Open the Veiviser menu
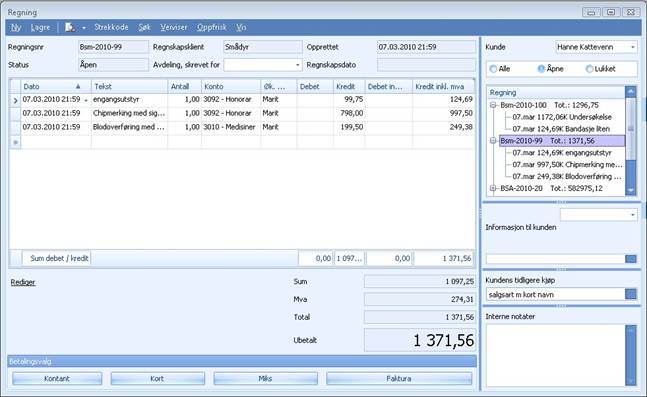647x397 pixels. coord(174,27)
